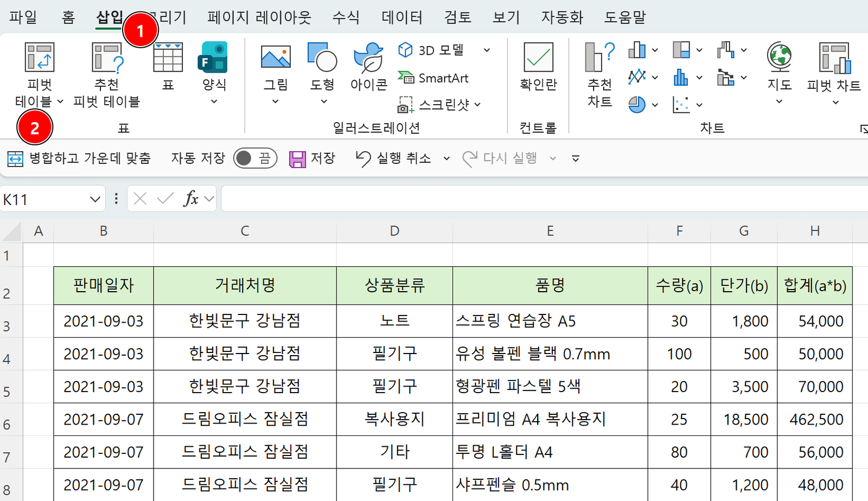Image resolution: width=868 pixels, height=501 pixels.
Task: Select the cell with 462,500
Action: coord(814,419)
